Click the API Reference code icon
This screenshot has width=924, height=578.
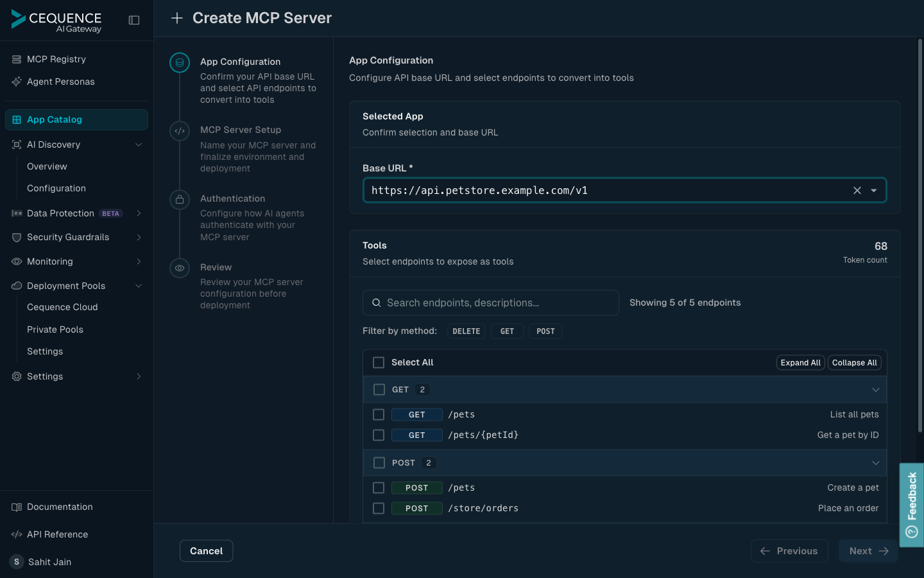(17, 534)
